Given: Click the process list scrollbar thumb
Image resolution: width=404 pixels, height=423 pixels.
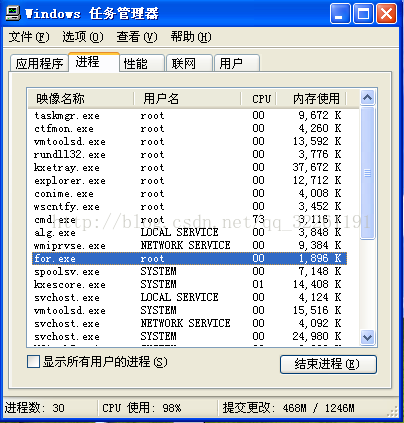Looking at the screenshot, I should coord(367,173).
